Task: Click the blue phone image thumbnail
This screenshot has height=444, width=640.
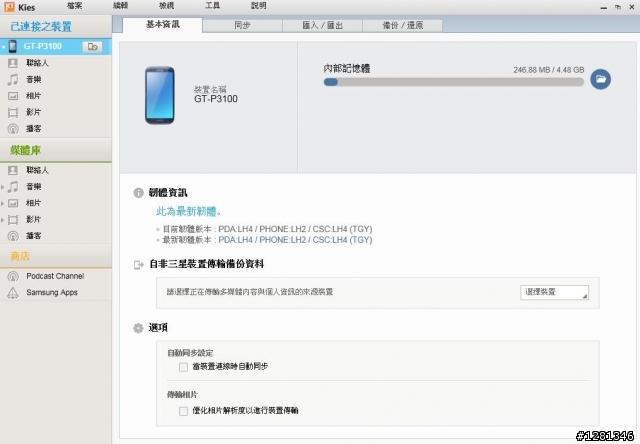Action: click(x=160, y=95)
